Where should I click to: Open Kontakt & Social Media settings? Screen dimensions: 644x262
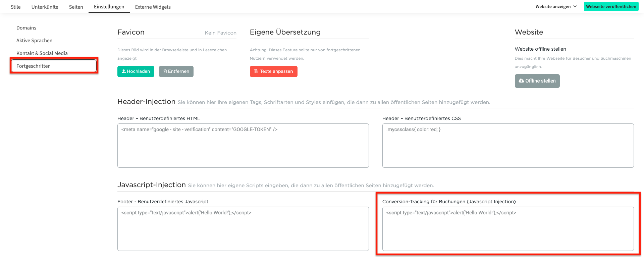[x=42, y=53]
